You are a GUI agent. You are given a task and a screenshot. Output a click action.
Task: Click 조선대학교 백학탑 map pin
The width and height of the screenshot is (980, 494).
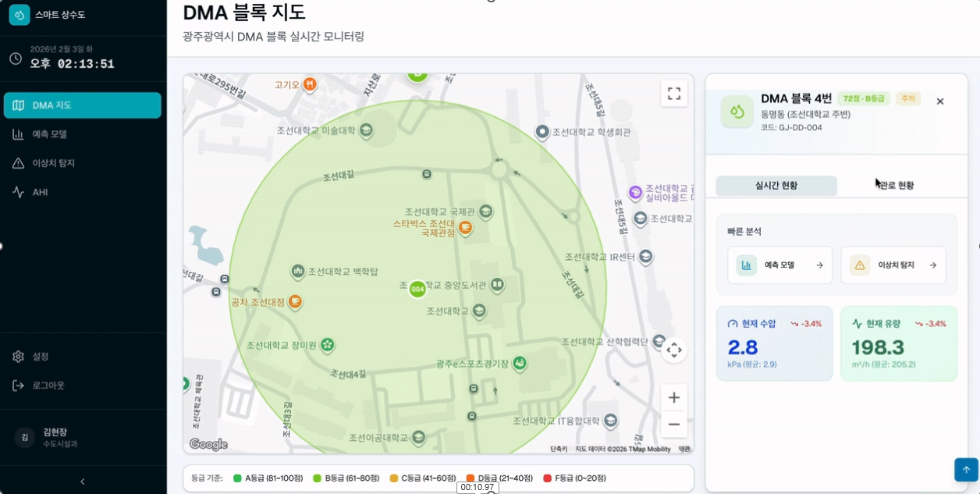click(297, 272)
